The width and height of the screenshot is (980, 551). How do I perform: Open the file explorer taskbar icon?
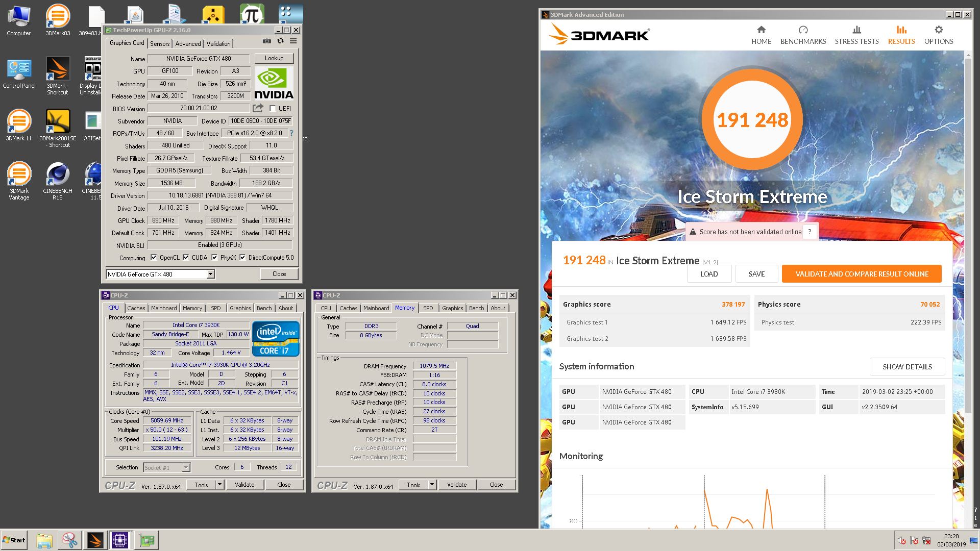tap(44, 540)
